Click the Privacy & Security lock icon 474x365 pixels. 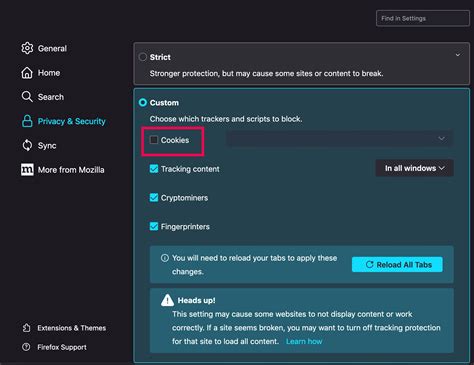[x=27, y=121]
